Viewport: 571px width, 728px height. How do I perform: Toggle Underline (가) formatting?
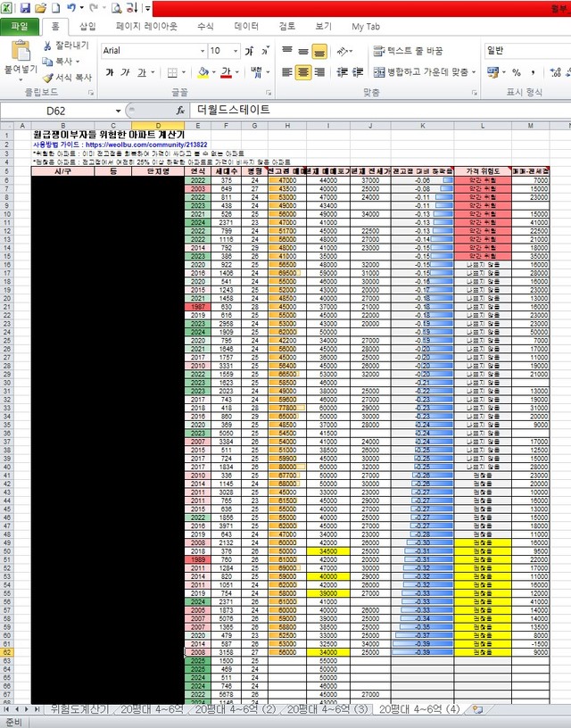142,72
